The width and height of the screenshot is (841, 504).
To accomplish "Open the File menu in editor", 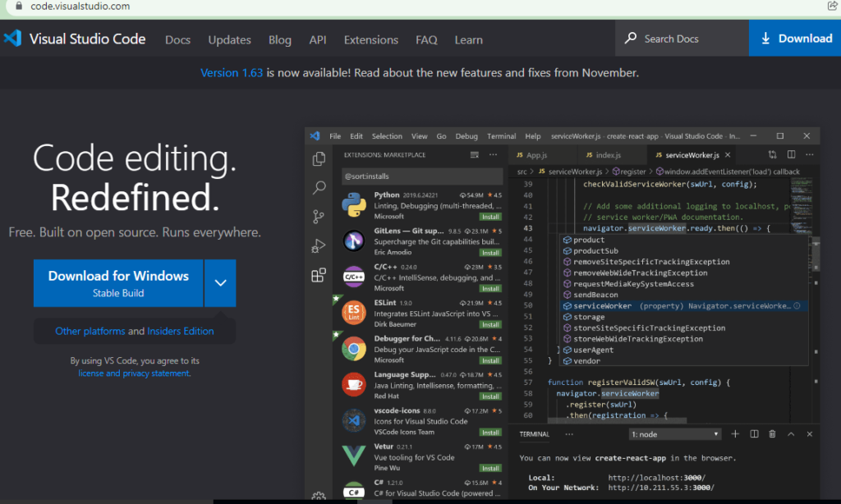I will click(335, 136).
